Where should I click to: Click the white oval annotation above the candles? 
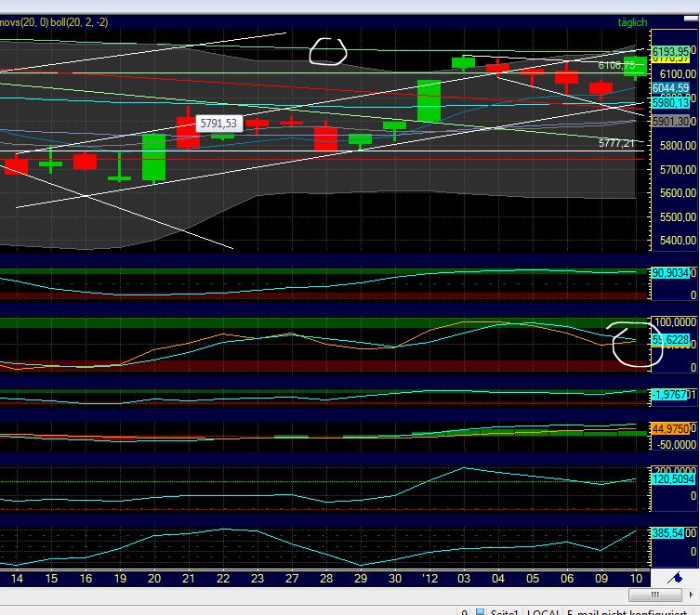pyautogui.click(x=327, y=50)
